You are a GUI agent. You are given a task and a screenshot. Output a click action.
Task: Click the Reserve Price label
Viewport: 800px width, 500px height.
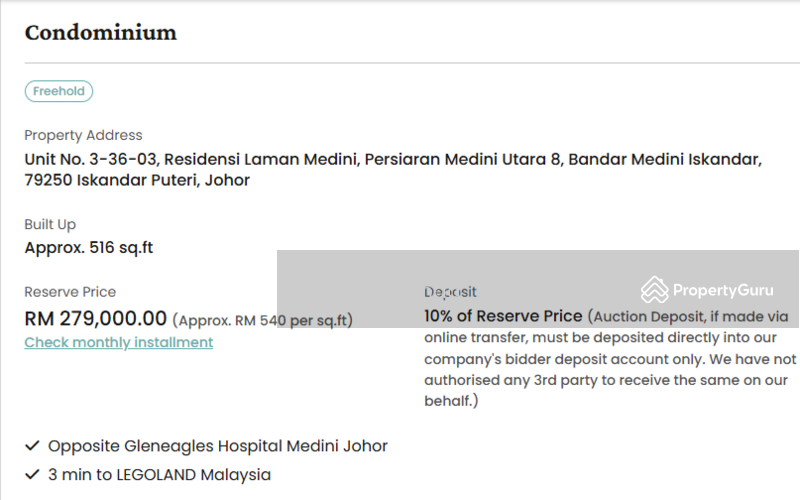click(x=70, y=292)
